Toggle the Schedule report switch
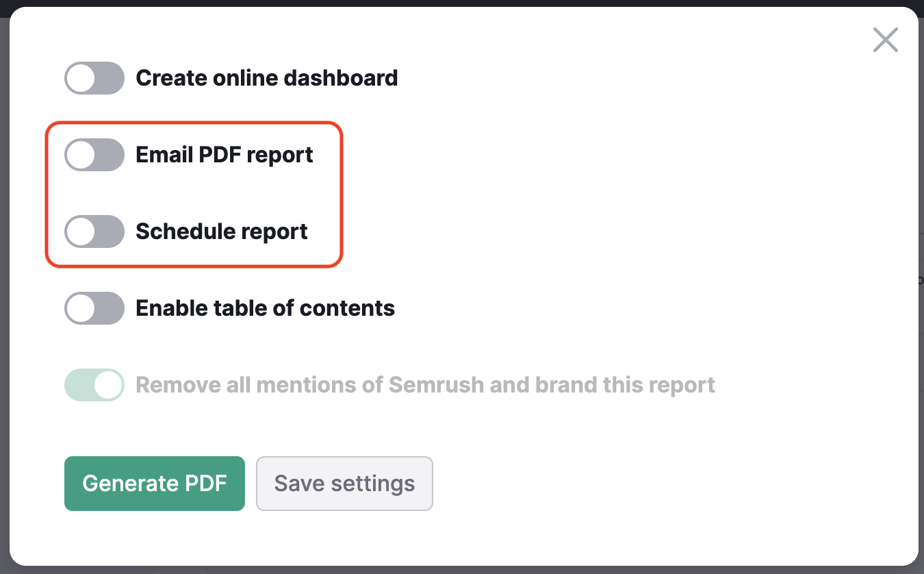The height and width of the screenshot is (574, 924). click(94, 232)
